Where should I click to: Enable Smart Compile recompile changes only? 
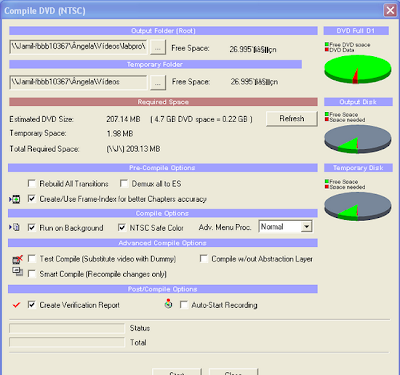tap(32, 274)
